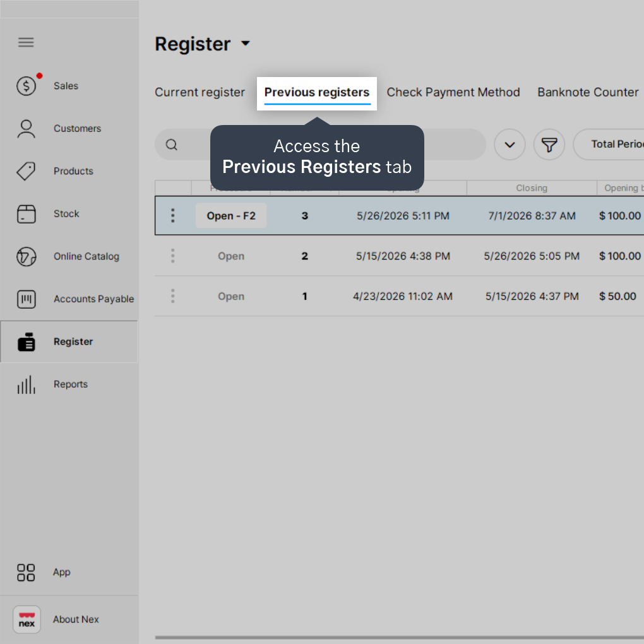Image resolution: width=644 pixels, height=644 pixels.
Task: Open Stock sidebar item
Action: 66,214
